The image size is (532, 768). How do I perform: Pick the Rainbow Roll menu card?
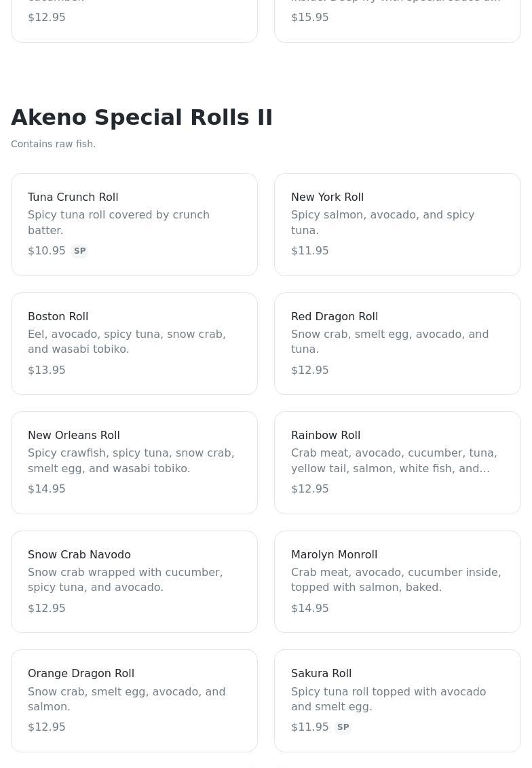coord(398,462)
